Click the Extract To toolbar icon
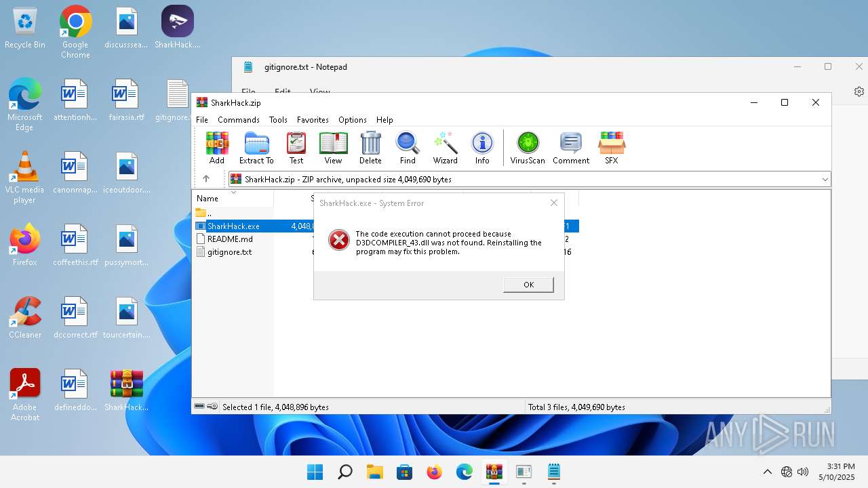This screenshot has height=488, width=868. [256, 148]
